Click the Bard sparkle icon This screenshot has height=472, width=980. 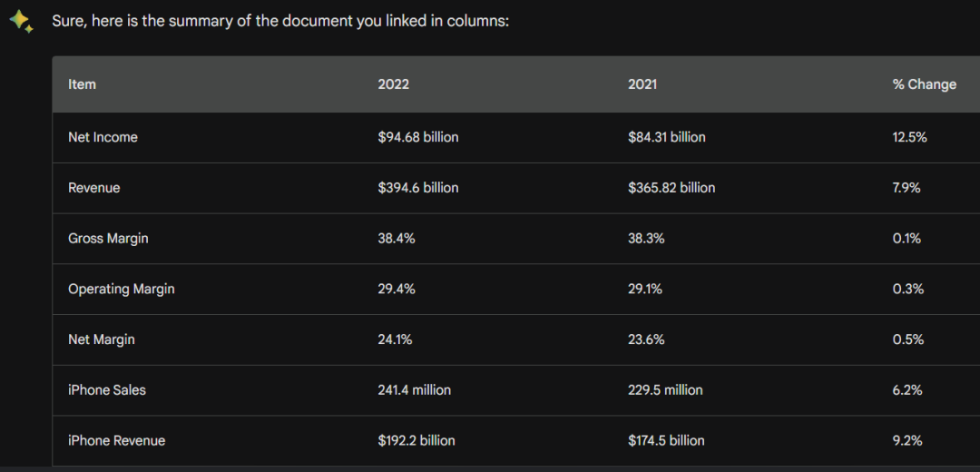(x=21, y=22)
